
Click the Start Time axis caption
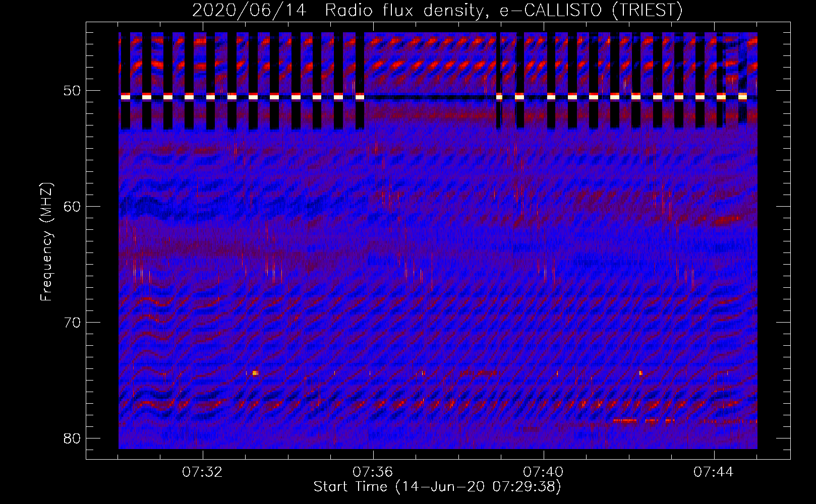coord(437,487)
